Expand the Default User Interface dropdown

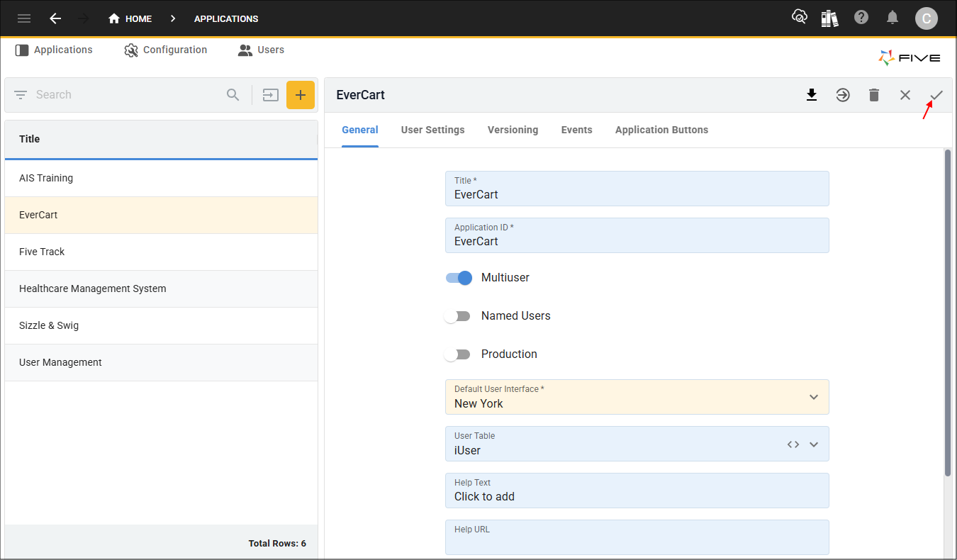[x=814, y=397]
